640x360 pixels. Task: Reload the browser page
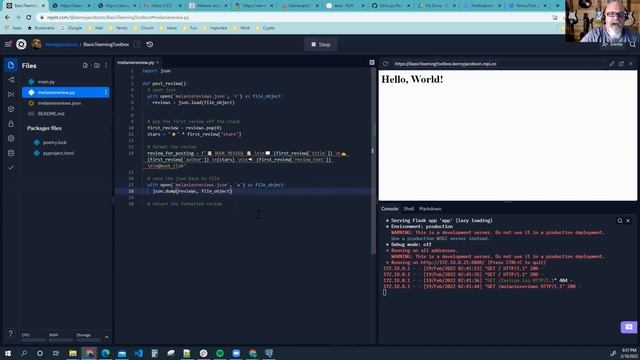28,18
